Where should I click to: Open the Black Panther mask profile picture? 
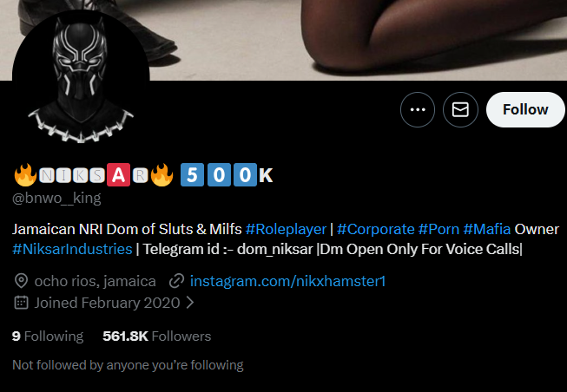[81, 78]
